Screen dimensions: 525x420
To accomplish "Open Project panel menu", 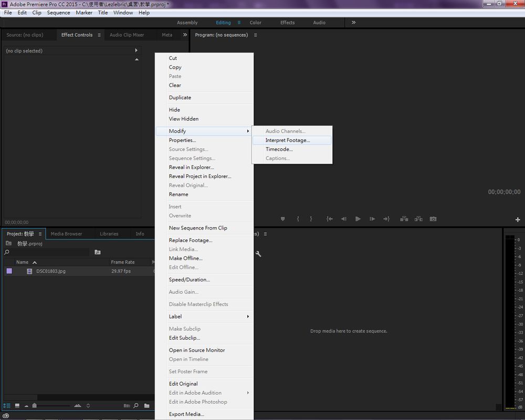I will (40, 234).
